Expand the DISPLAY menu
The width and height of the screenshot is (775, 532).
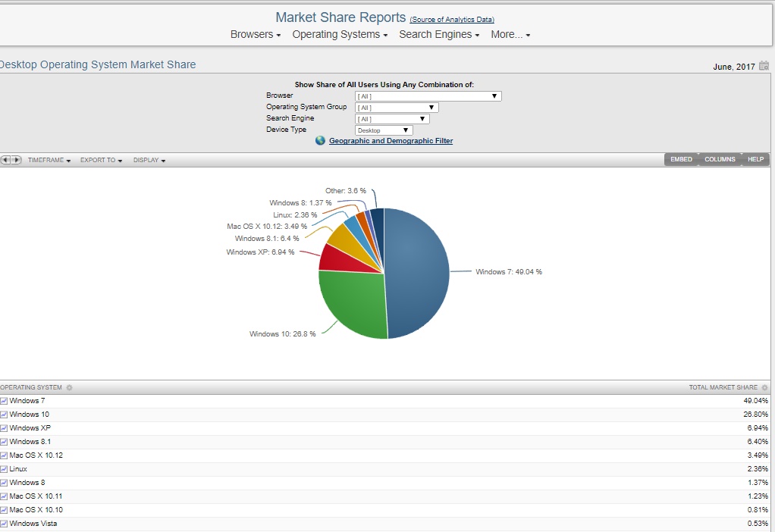pos(149,160)
